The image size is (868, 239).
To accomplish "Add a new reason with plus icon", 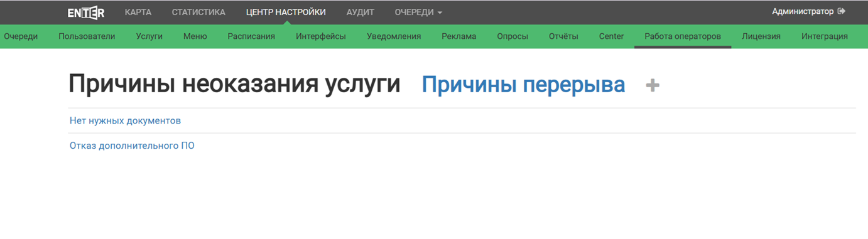I will tap(653, 85).
